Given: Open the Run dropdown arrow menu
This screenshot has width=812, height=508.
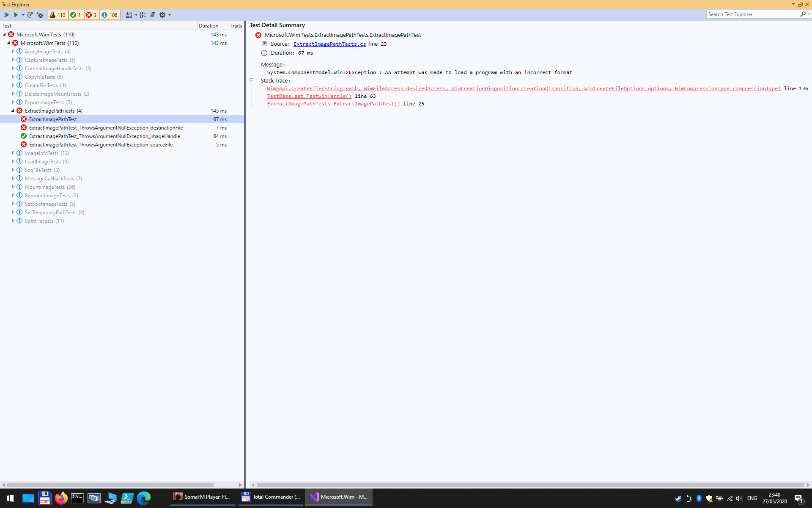Looking at the screenshot, I should pos(24,15).
